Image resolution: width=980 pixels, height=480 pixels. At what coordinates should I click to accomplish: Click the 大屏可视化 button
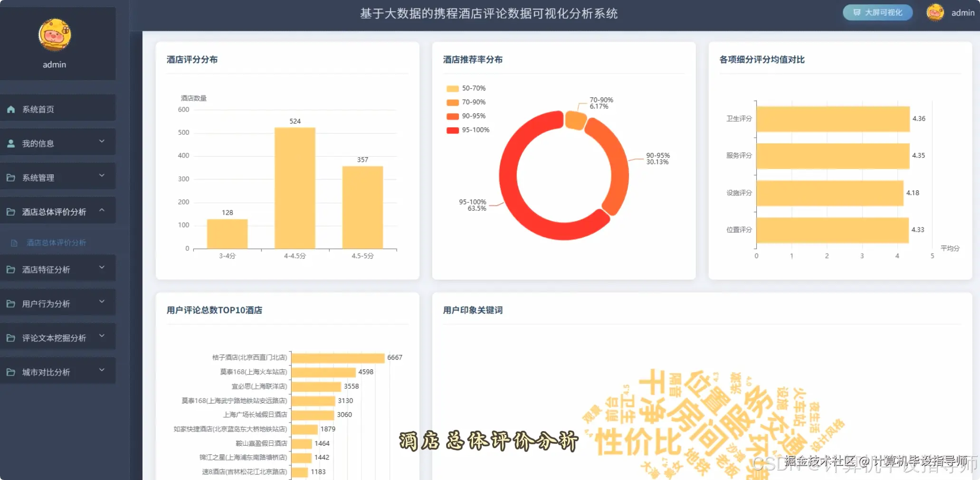pos(878,13)
